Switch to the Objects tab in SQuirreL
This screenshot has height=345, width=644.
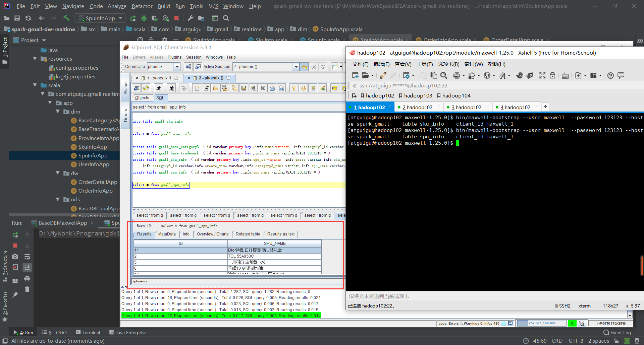[x=142, y=98]
